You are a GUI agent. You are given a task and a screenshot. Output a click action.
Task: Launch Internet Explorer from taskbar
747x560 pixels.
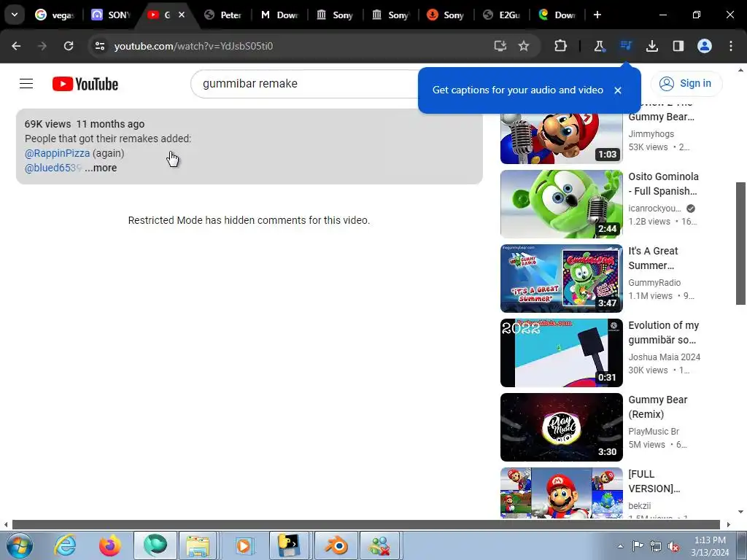(x=65, y=545)
